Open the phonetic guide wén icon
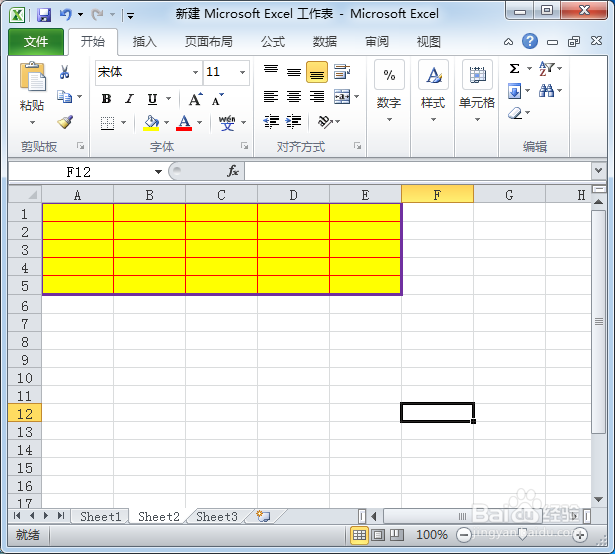Image resolution: width=615 pixels, height=554 pixels. click(x=227, y=123)
